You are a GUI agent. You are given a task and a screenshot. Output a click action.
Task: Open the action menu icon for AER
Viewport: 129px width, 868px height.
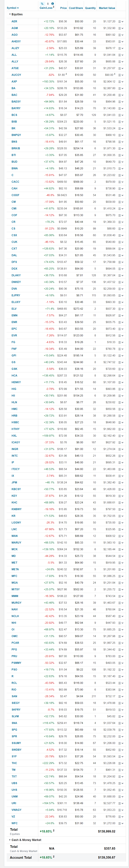click(x=120, y=22)
